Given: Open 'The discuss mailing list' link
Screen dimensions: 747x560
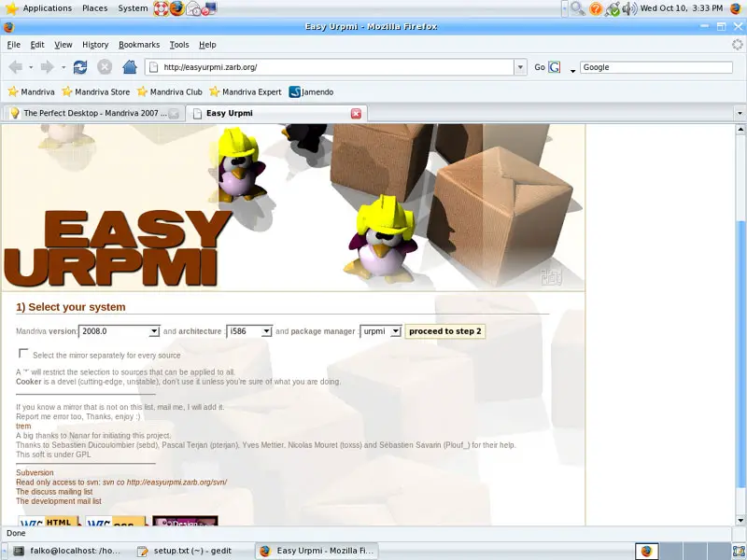Looking at the screenshot, I should (x=54, y=492).
